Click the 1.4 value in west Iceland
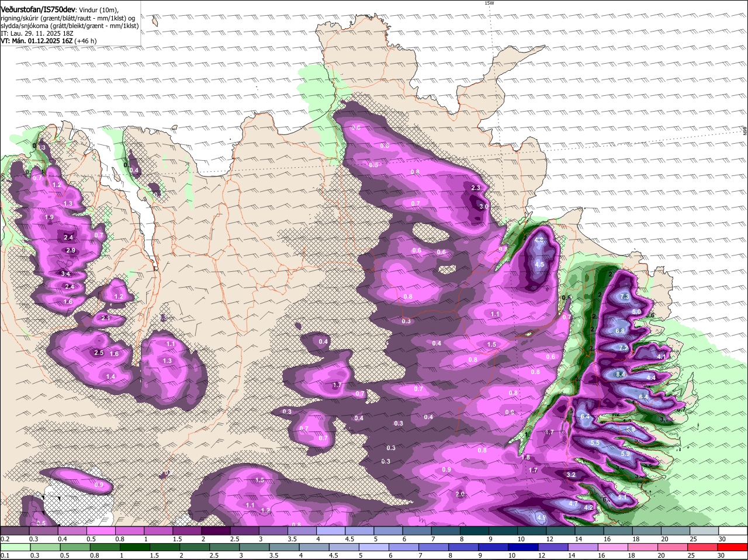Screen dimensions: 748x560 pyautogui.click(x=111, y=376)
